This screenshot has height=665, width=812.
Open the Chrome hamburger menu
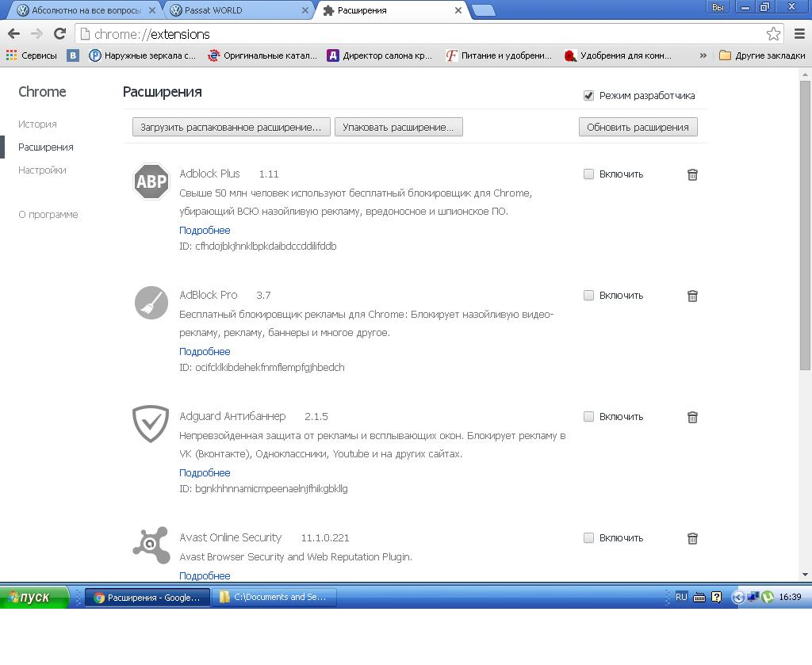799,33
